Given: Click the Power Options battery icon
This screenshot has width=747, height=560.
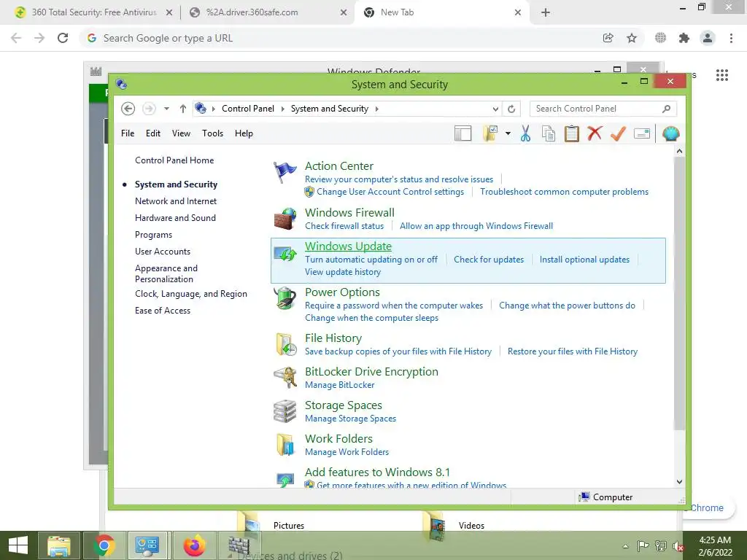Looking at the screenshot, I should pos(285,298).
